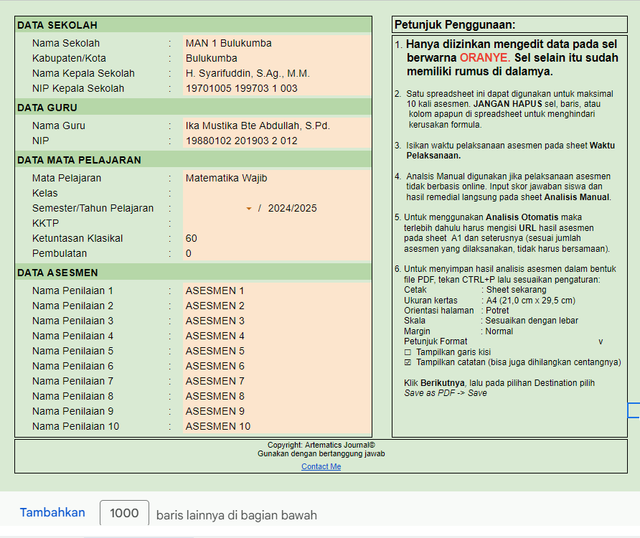The width and height of the screenshot is (640, 538).
Task: Toggle Tampilkan catatan checkbox
Action: click(407, 362)
